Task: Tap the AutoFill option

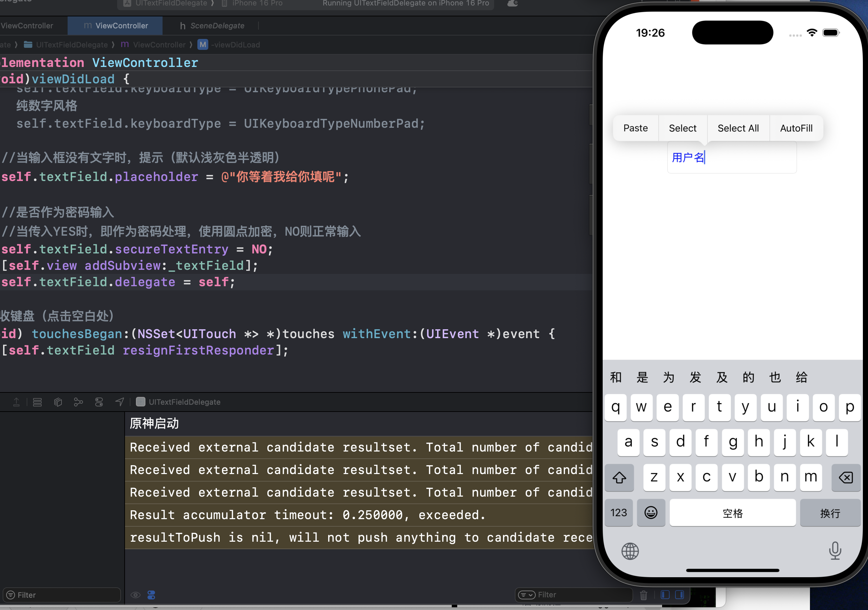Action: click(796, 128)
